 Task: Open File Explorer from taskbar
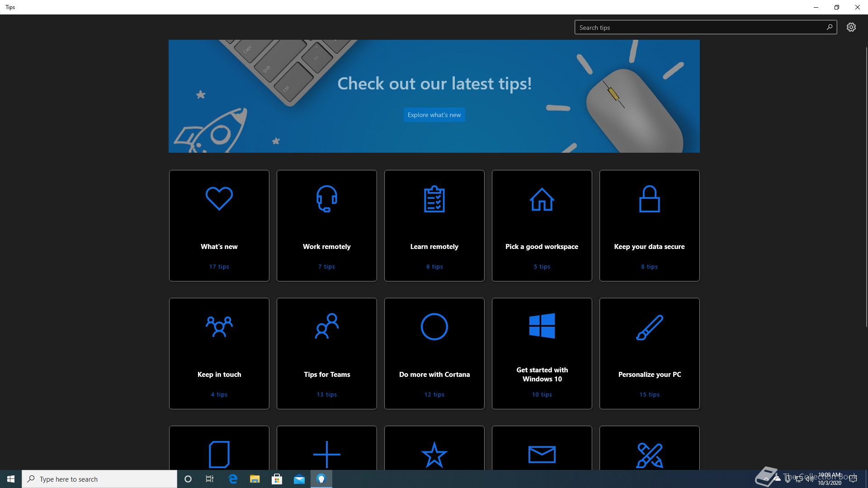click(x=255, y=479)
